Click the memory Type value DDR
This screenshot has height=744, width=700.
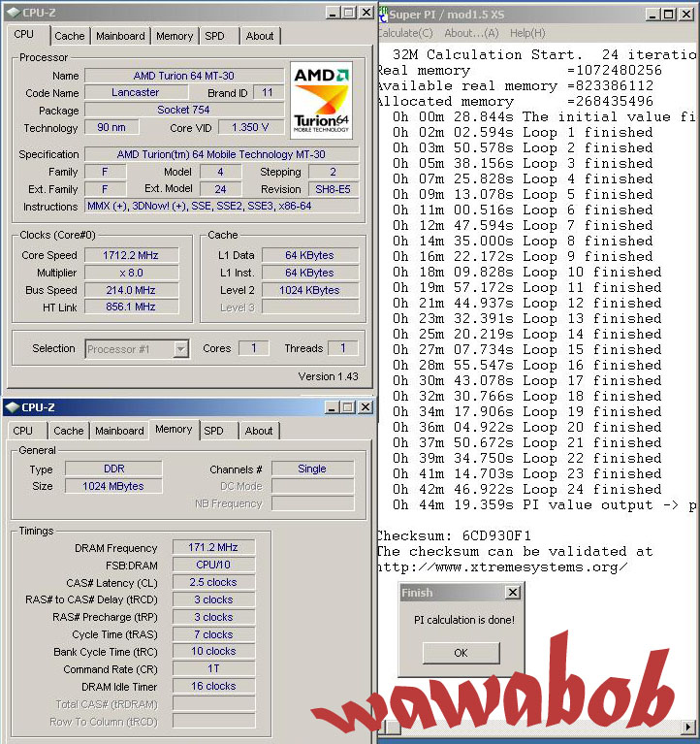[x=113, y=469]
